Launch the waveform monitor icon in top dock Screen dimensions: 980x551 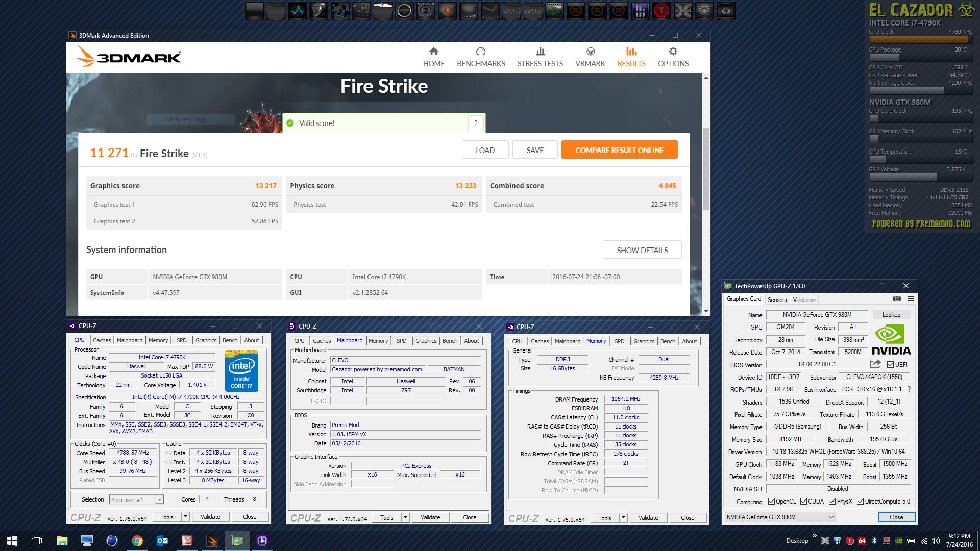click(297, 10)
